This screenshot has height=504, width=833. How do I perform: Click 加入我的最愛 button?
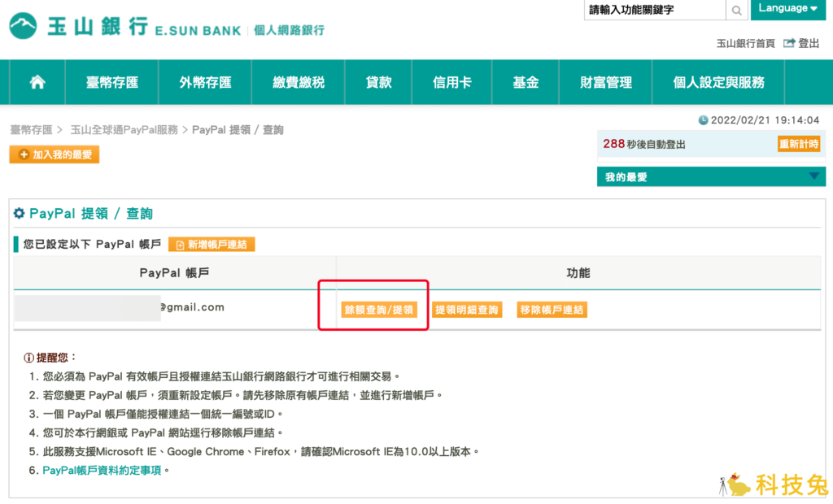[x=55, y=154]
